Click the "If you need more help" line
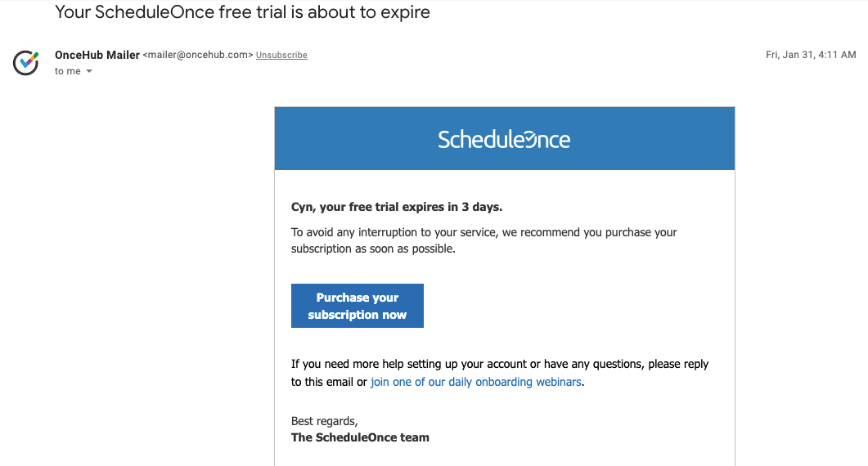 coord(500,364)
